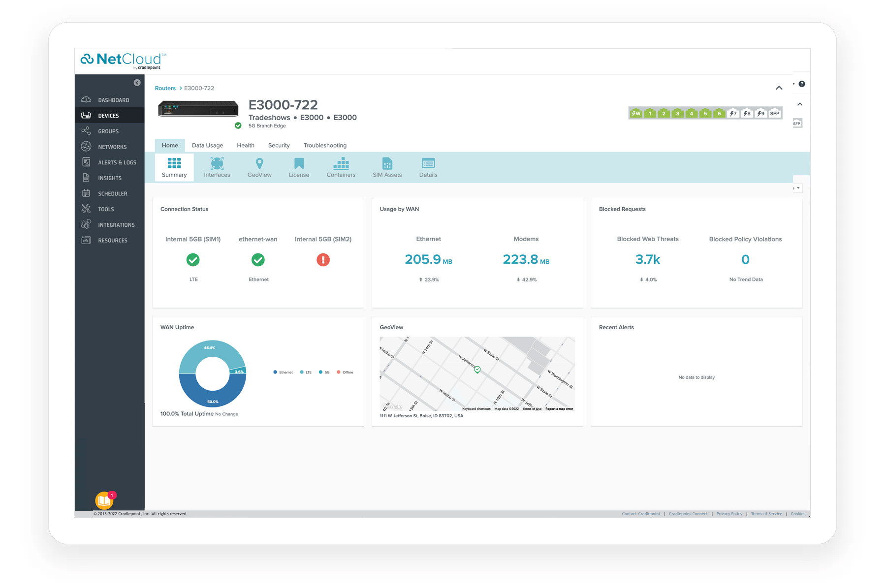
Task: Click the 223.8 MB Modems usage value
Action: click(x=526, y=259)
